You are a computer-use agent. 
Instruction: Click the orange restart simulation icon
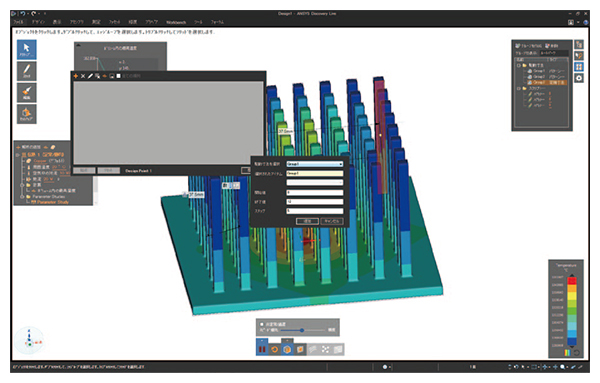pyautogui.click(x=274, y=349)
